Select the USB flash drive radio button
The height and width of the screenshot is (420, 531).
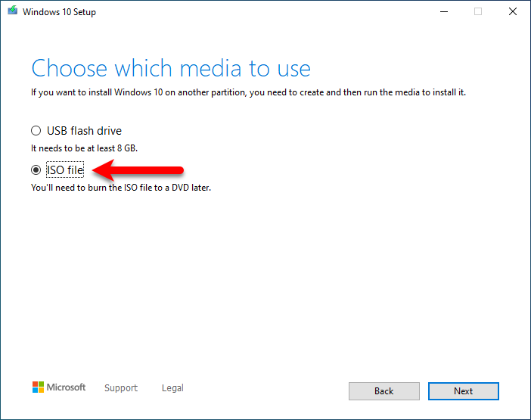(36, 131)
